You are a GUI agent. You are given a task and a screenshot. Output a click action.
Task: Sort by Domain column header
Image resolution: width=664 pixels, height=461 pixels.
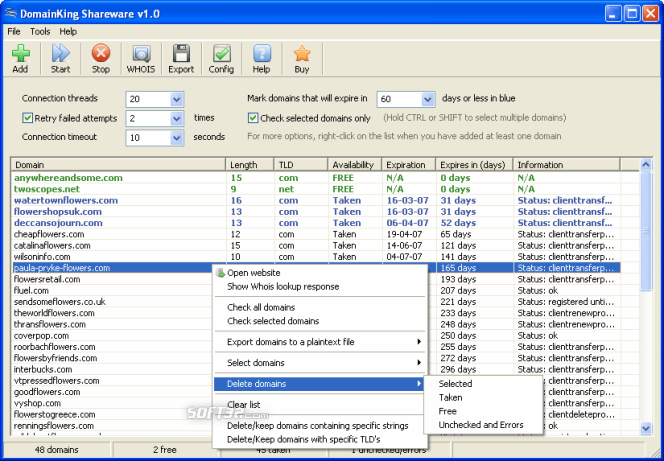(118, 165)
